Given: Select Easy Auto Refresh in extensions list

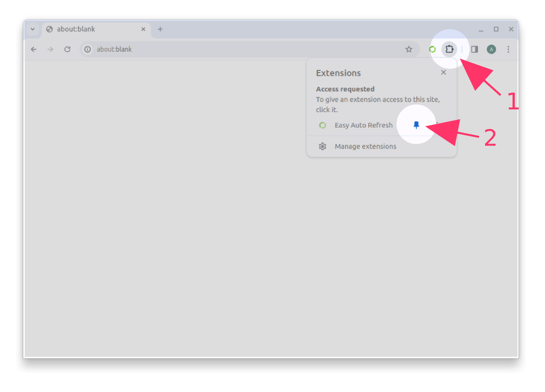Looking at the screenshot, I should [363, 125].
